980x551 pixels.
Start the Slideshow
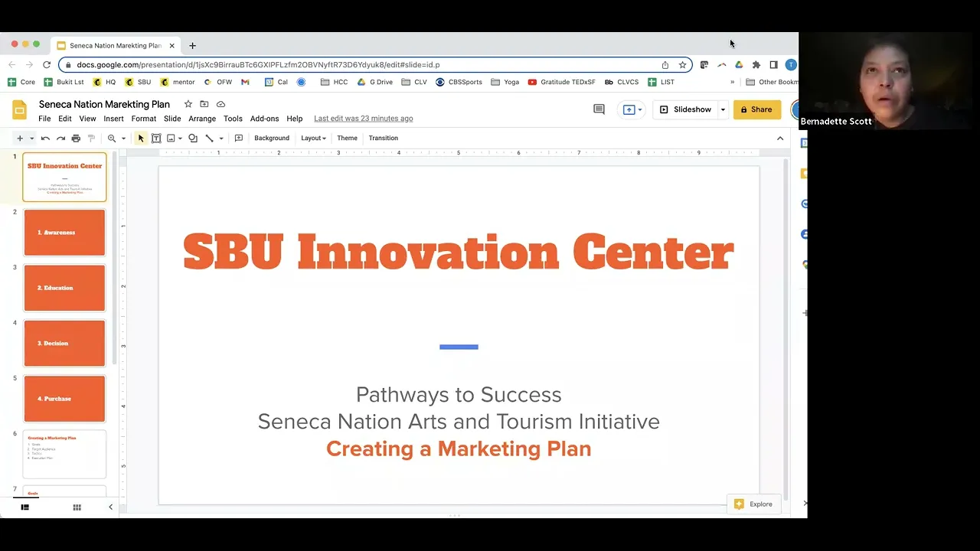[685, 109]
